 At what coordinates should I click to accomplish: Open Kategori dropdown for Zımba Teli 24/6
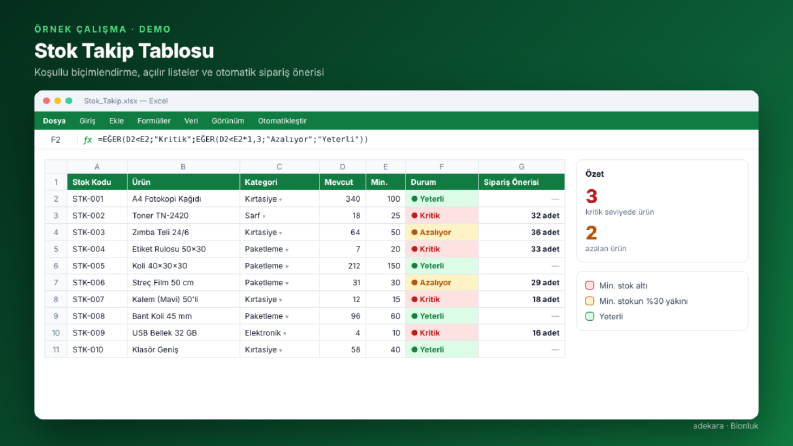281,233
